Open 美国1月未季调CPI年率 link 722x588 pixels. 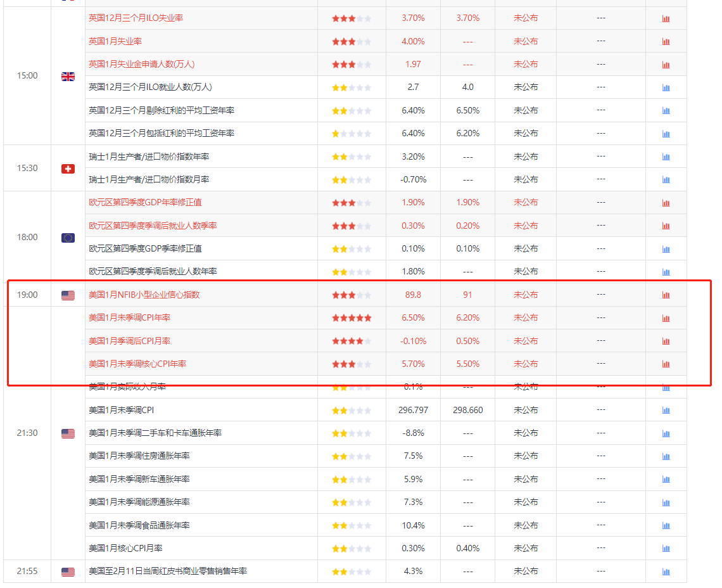pos(129,317)
